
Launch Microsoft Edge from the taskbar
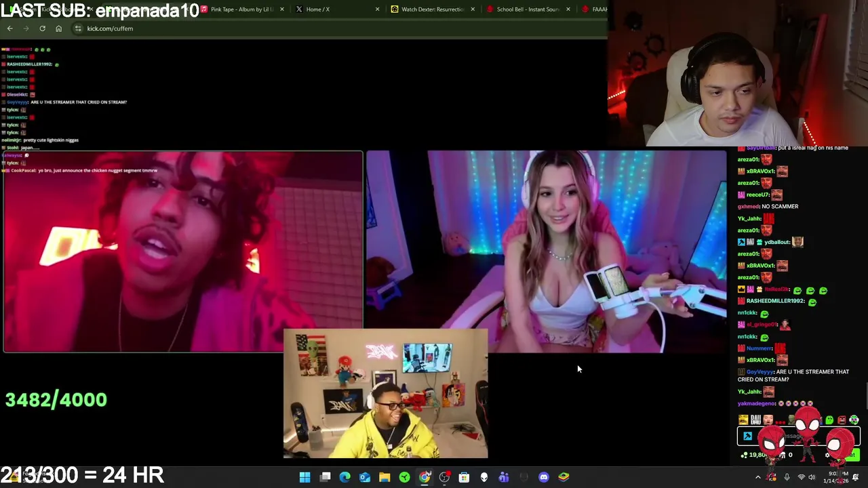click(x=345, y=477)
